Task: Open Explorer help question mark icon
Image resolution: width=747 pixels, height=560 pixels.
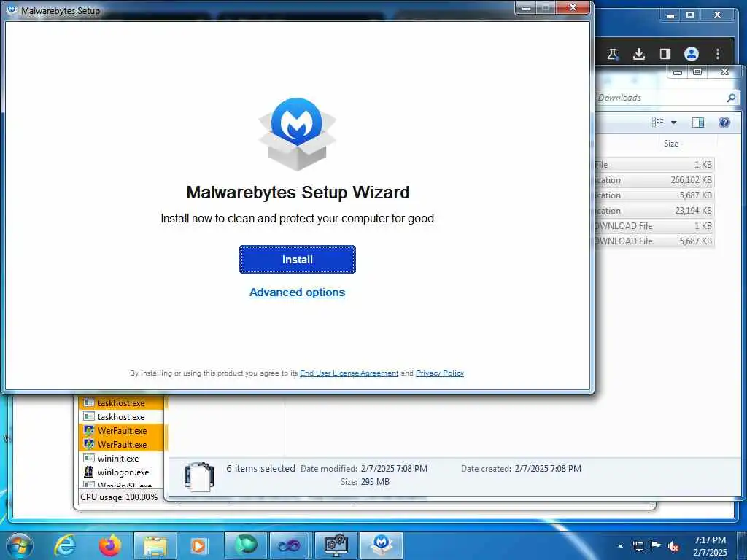Action: (724, 122)
